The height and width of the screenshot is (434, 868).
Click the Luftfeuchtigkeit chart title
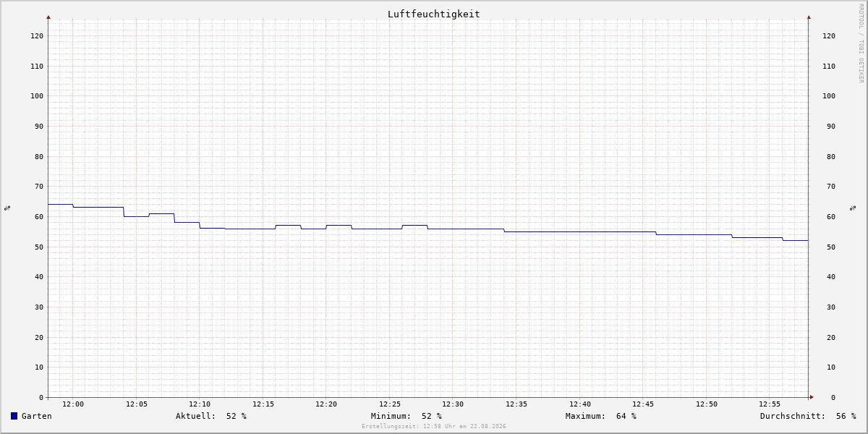click(433, 14)
